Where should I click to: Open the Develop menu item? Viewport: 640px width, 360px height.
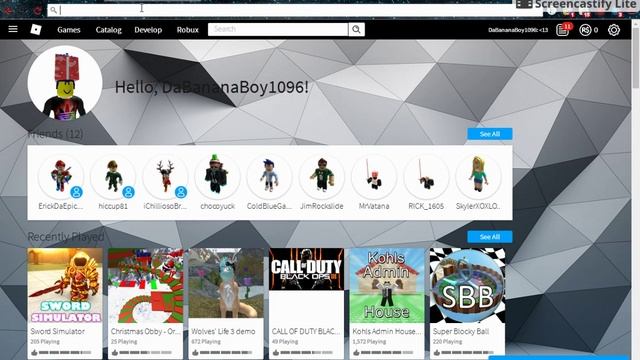(x=148, y=30)
